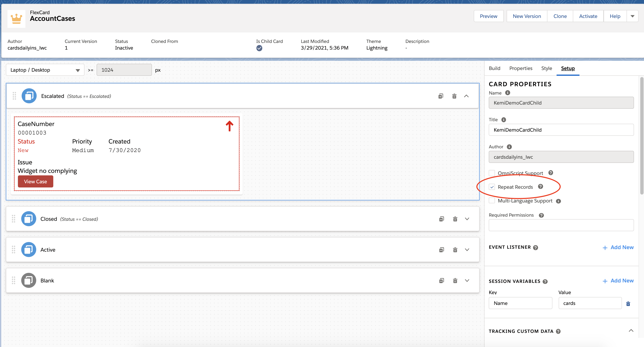The width and height of the screenshot is (644, 347).
Task: Click the OmniScript Support help icon
Action: click(551, 173)
